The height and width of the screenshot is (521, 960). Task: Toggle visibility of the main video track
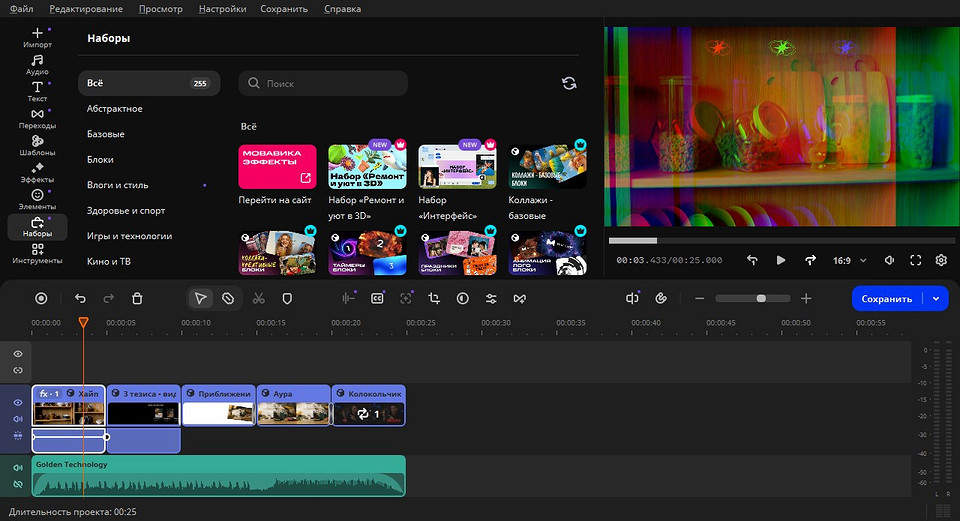coord(18,402)
